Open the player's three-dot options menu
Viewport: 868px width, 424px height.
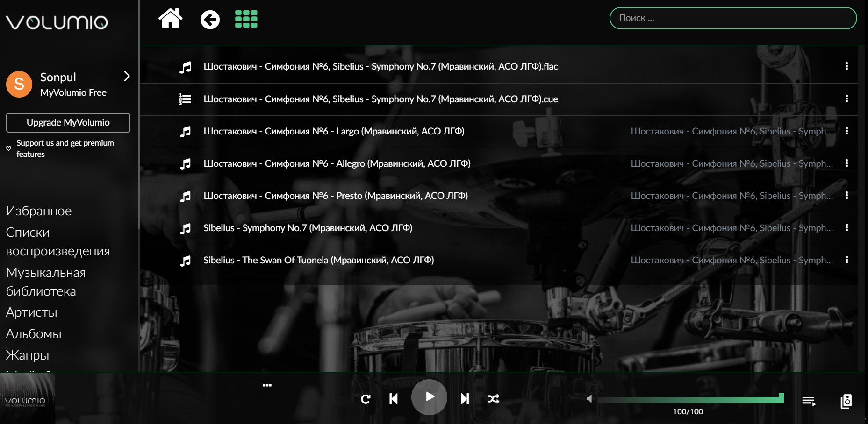[267, 385]
